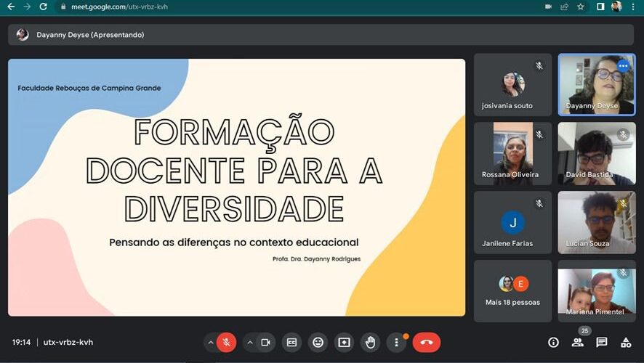Open options on Dayanny Deyse's video tile
The height and width of the screenshot is (363, 644).
(x=623, y=66)
